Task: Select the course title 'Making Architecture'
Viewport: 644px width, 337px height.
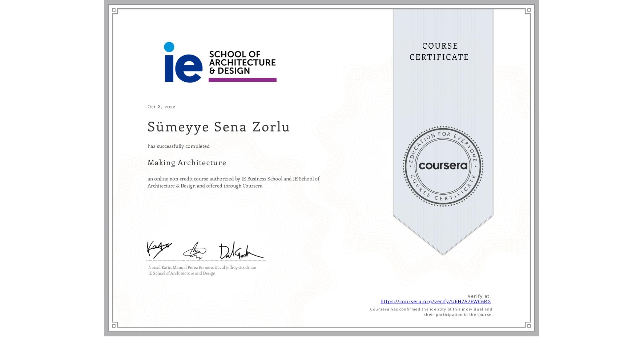Action: click(x=186, y=163)
